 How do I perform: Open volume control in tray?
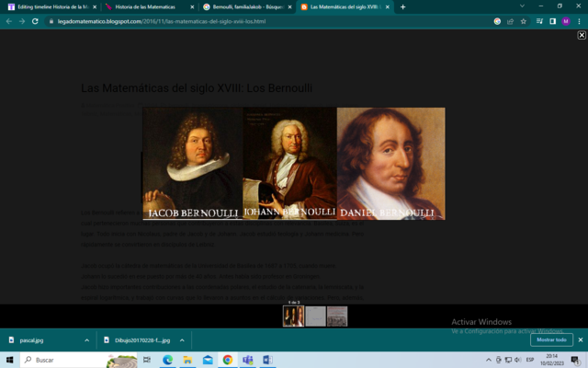point(518,360)
